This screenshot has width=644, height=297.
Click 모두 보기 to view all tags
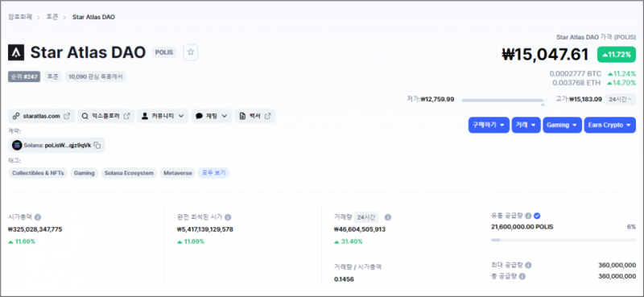pyautogui.click(x=213, y=173)
